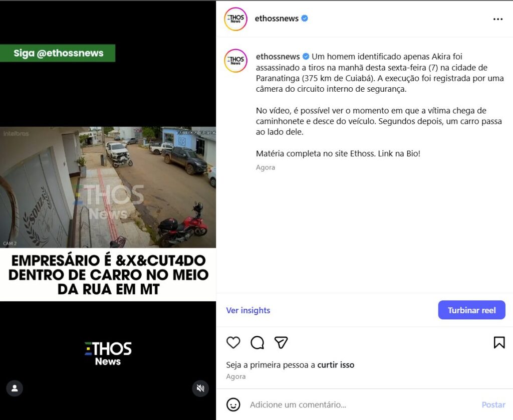Open the three-dot more options menu
513x420 pixels.
click(497, 19)
